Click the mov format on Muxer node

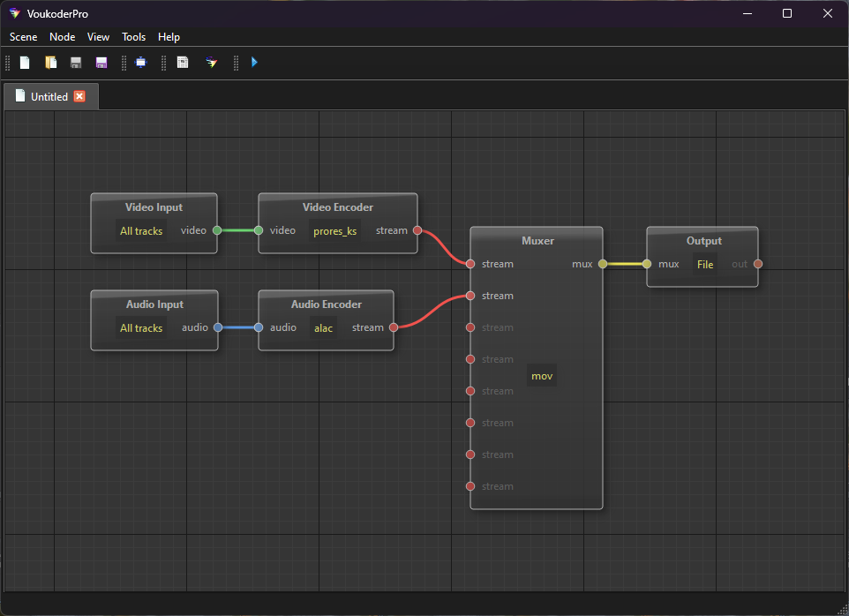point(542,376)
